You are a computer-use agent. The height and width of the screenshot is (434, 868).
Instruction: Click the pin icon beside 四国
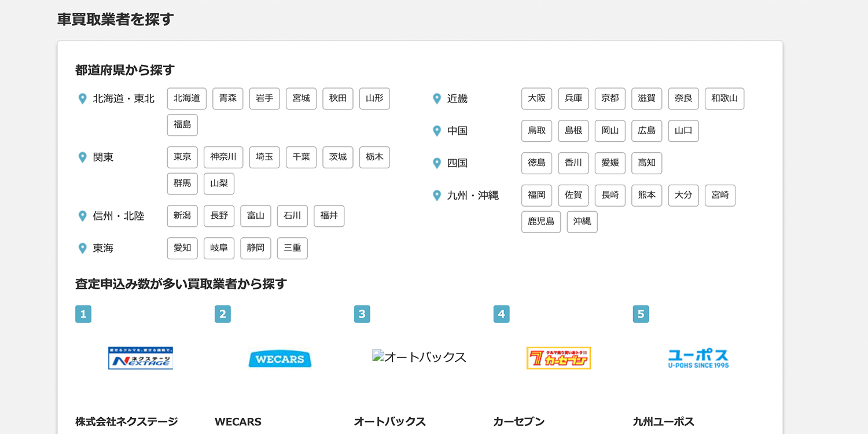point(437,163)
